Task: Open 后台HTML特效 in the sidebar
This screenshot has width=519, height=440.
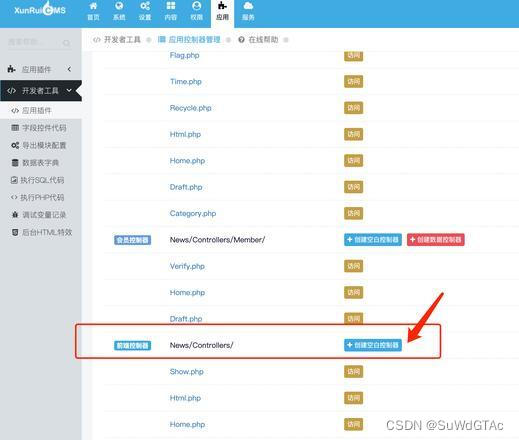Action: coord(47,232)
